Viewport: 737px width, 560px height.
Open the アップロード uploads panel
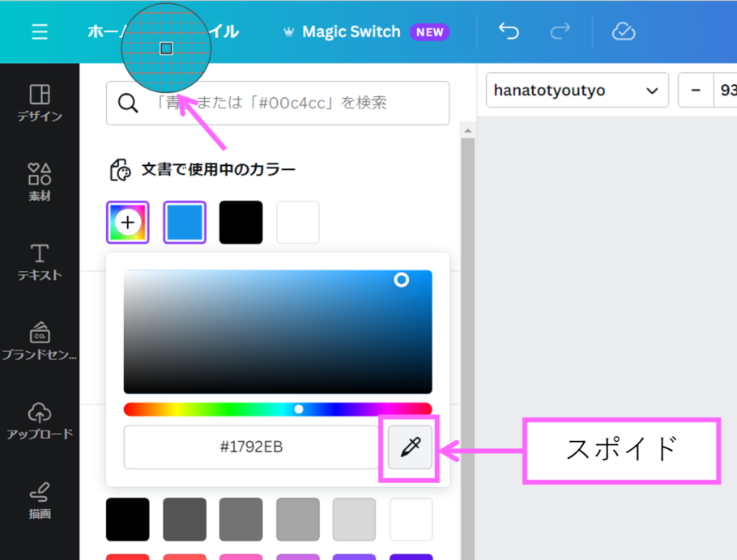click(40, 419)
